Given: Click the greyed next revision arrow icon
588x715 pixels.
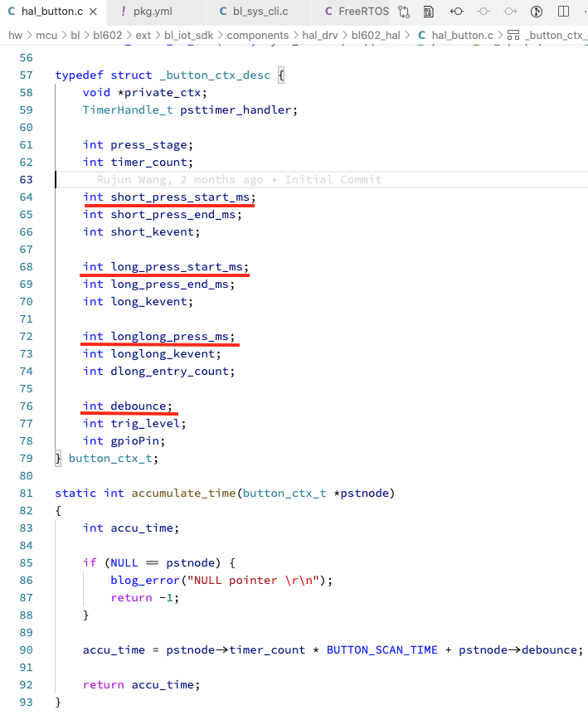Looking at the screenshot, I should pyautogui.click(x=510, y=12).
